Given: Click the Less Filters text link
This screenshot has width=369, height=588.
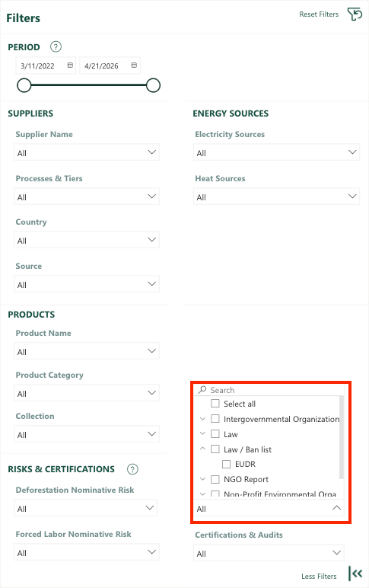Looking at the screenshot, I should pyautogui.click(x=319, y=576).
